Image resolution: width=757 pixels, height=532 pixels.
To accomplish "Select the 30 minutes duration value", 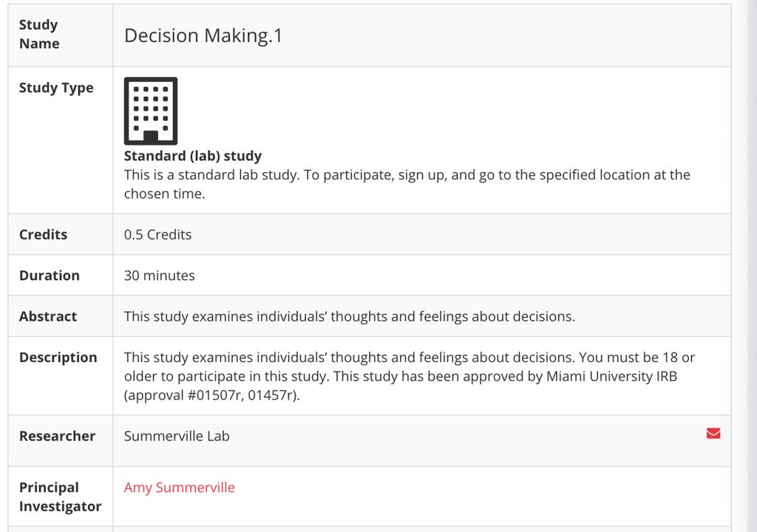I will click(160, 276).
